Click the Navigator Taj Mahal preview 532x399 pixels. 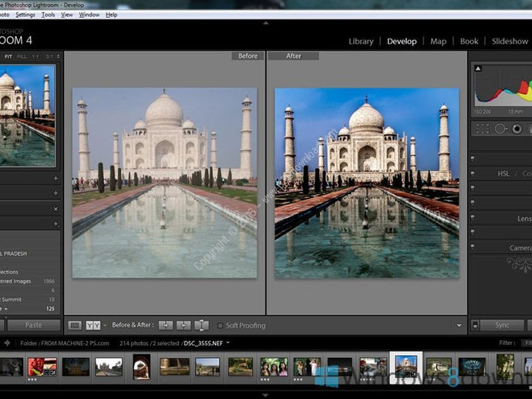click(x=27, y=116)
